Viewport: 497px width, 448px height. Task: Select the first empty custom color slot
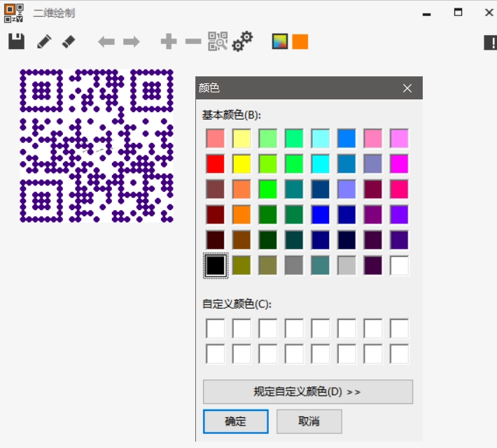[216, 328]
